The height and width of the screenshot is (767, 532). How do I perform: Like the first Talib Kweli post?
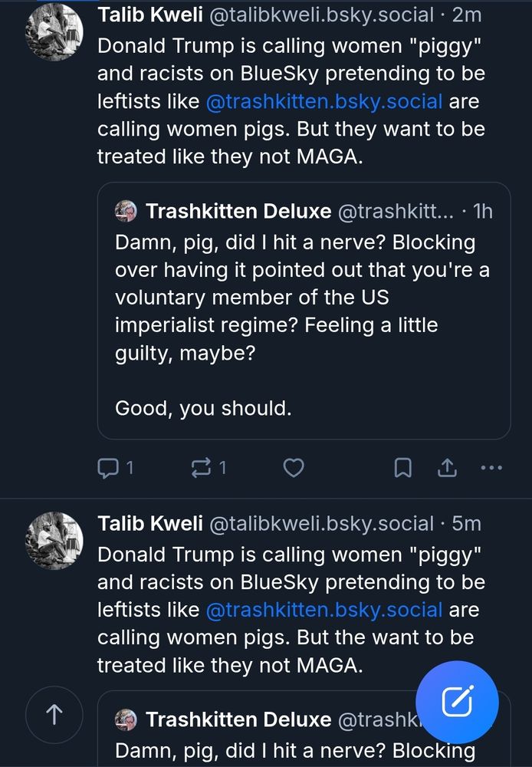pyautogui.click(x=294, y=468)
